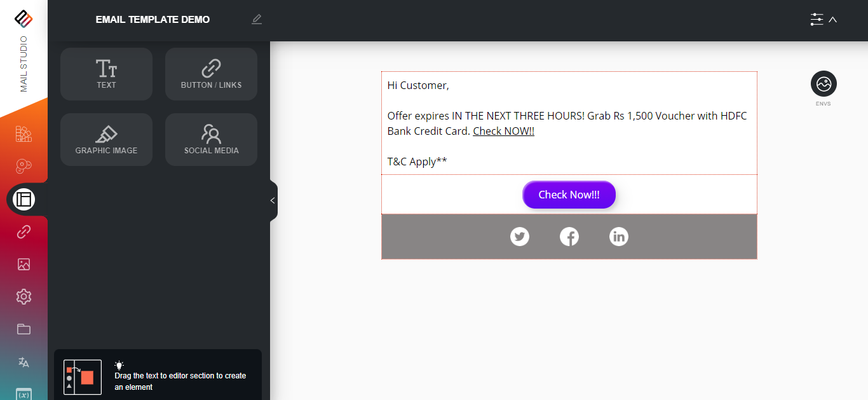
Task: Open the variables (x) sidebar icon
Action: [24, 394]
